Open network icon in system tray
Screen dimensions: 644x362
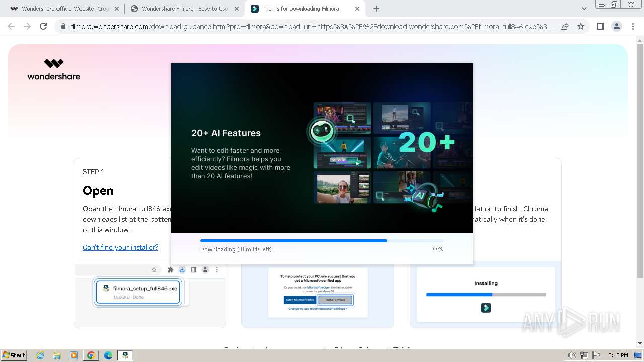point(584,355)
